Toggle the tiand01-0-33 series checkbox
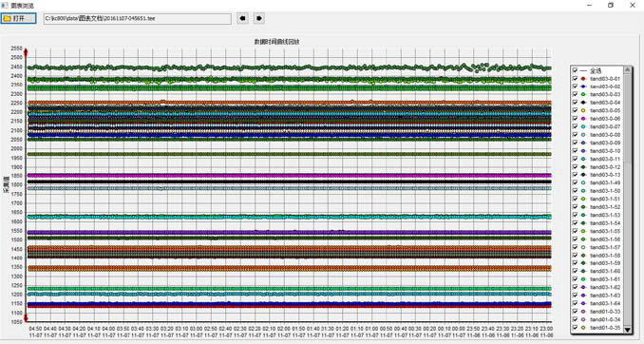644x344 pixels. pos(575,312)
